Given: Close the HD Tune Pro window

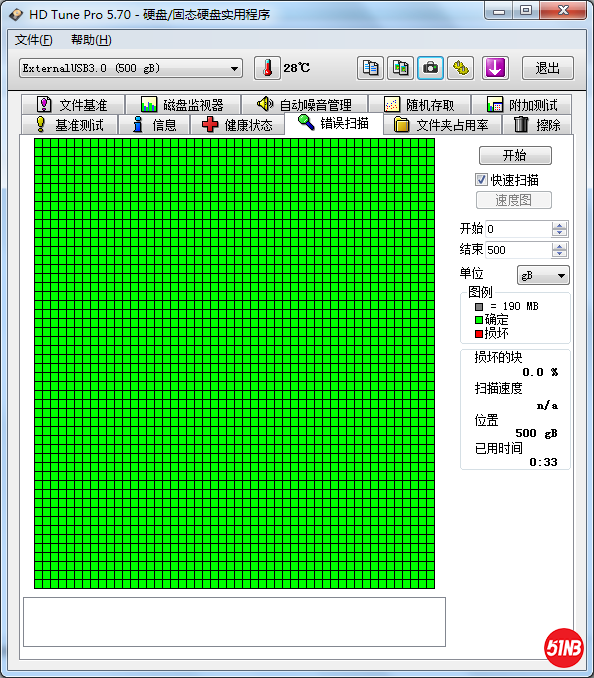Looking at the screenshot, I should [563, 11].
